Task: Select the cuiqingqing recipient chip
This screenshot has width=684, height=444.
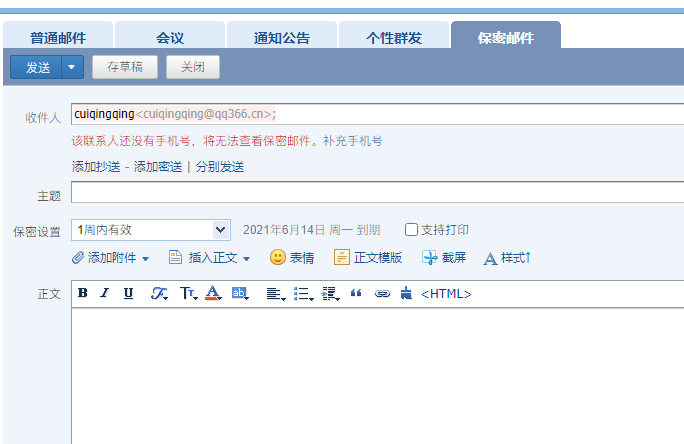Action: point(175,114)
